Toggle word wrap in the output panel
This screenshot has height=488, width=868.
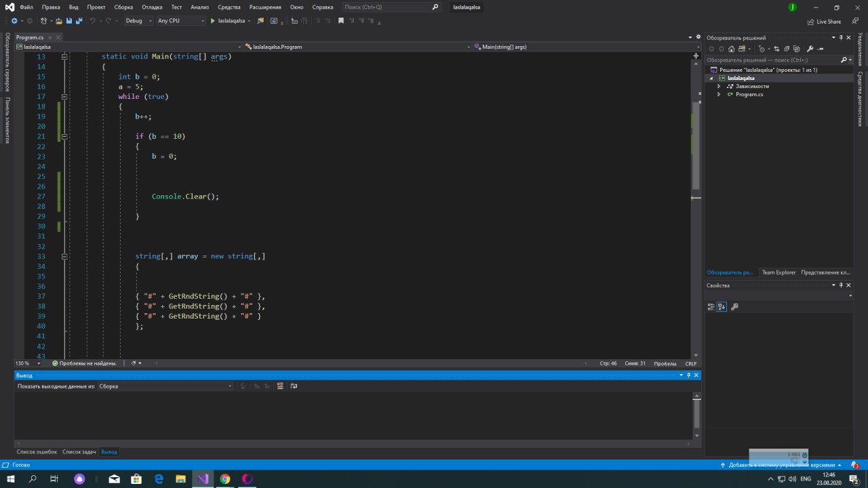click(x=294, y=386)
